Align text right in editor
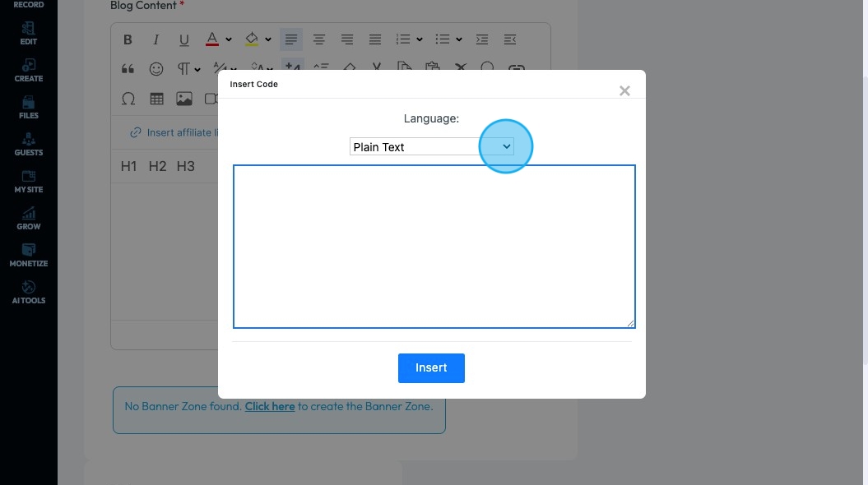This screenshot has width=868, height=485. point(347,39)
